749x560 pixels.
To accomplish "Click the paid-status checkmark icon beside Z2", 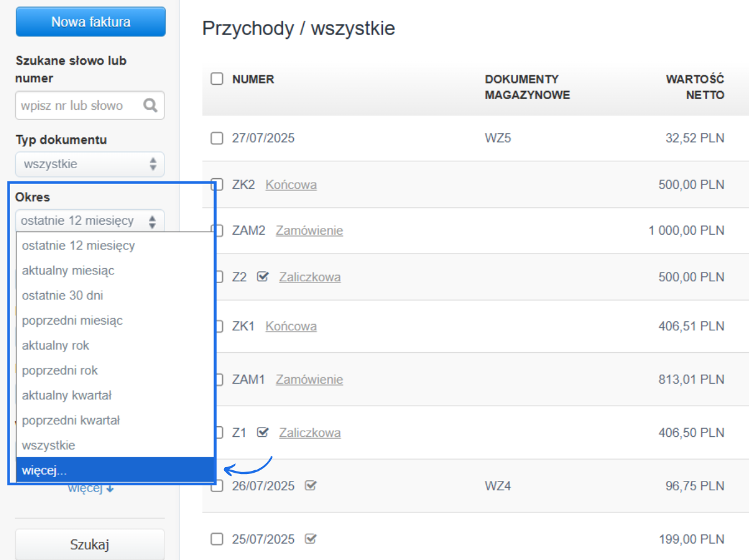I will point(262,276).
